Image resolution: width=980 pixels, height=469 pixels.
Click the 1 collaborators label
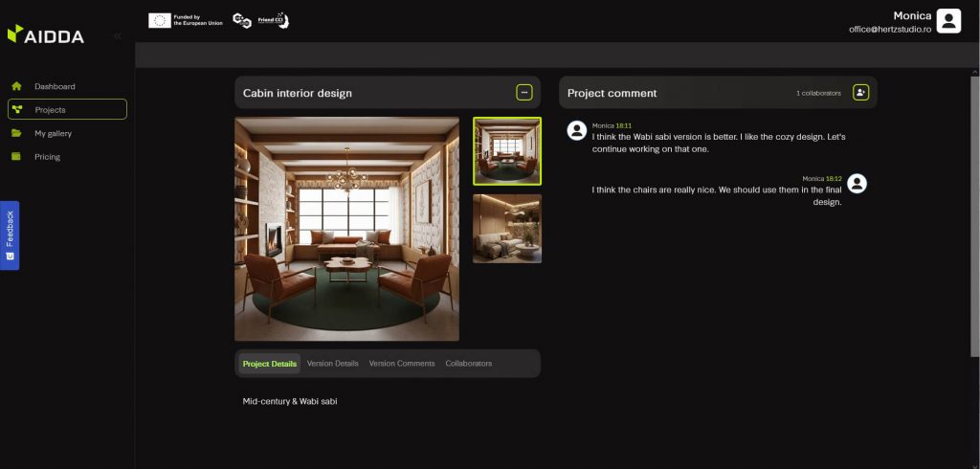818,94
